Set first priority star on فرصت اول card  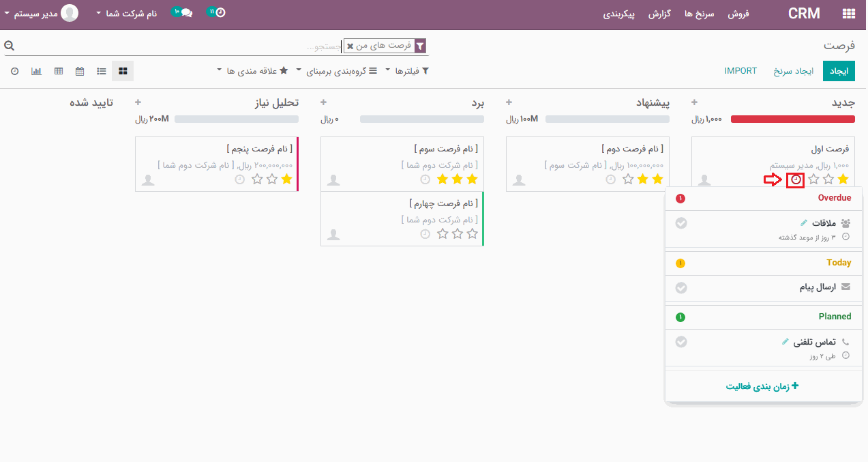pos(843,179)
